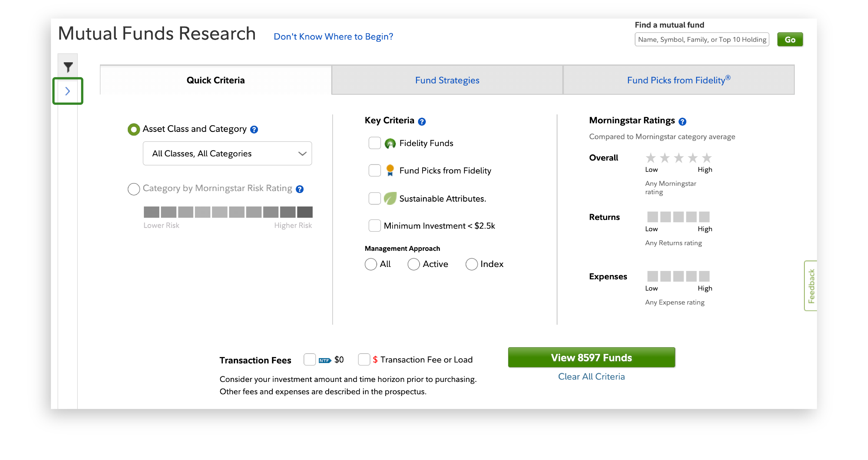
Task: Open Don't Know Where to Begin link
Action: 333,36
